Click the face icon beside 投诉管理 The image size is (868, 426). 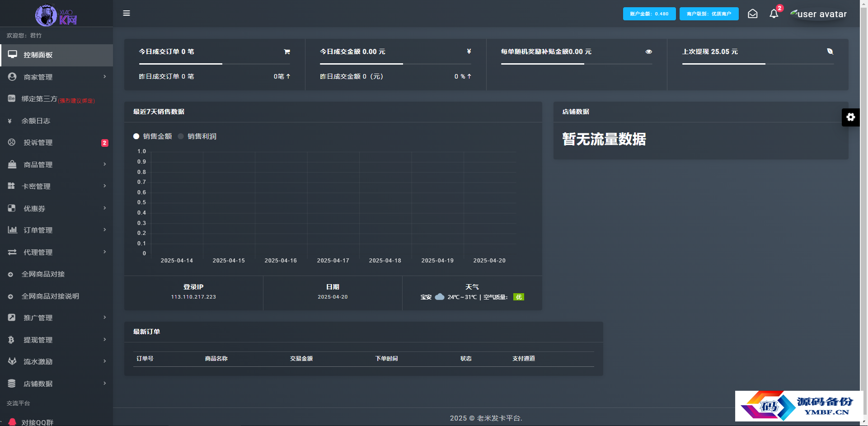coord(12,142)
